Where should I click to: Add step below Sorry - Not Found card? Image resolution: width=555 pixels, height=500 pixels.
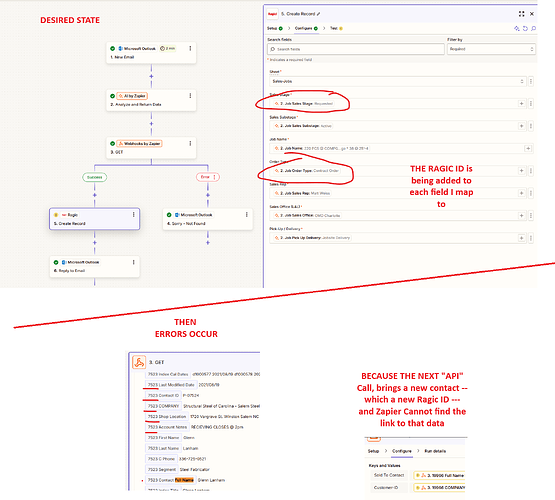[x=208, y=243]
